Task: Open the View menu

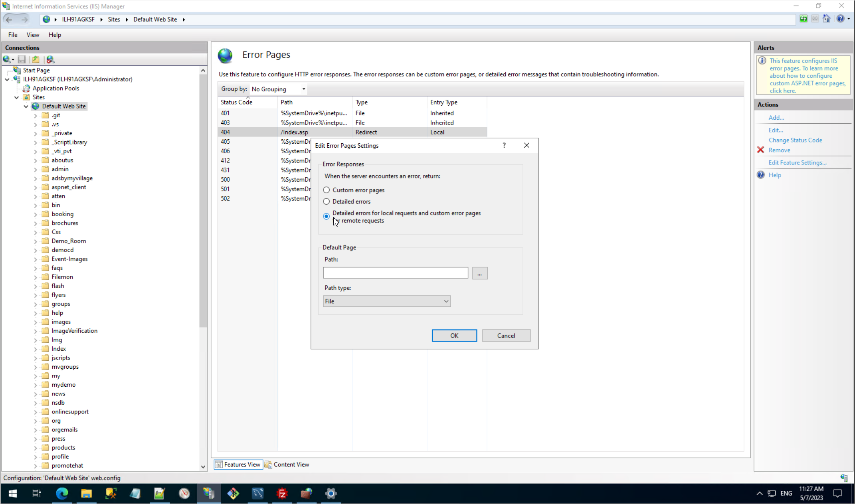Action: (x=33, y=35)
